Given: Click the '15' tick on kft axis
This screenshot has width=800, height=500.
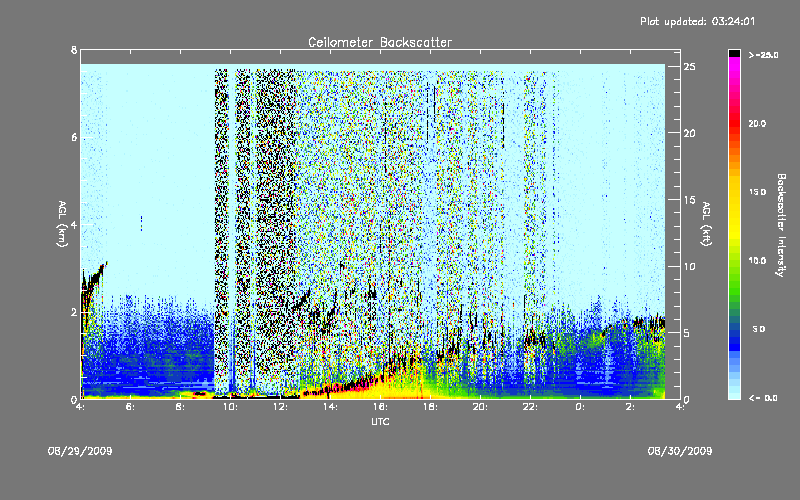Looking at the screenshot, I should (689, 199).
